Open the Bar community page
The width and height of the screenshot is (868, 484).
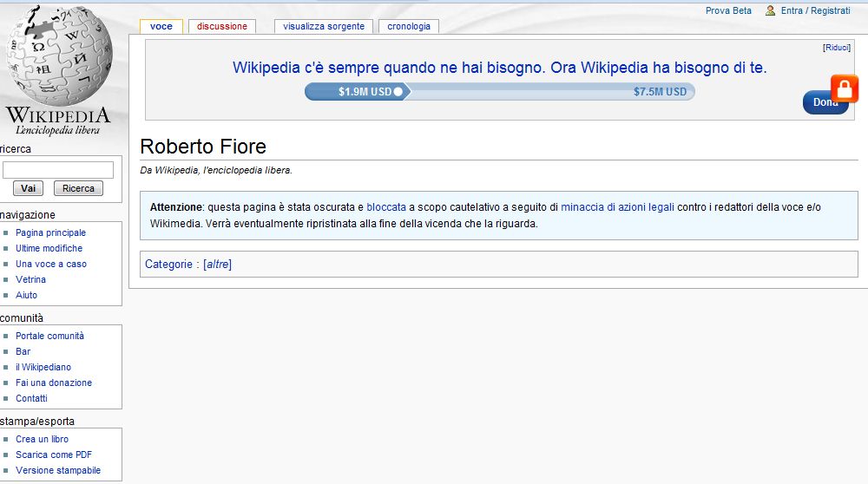[23, 351]
